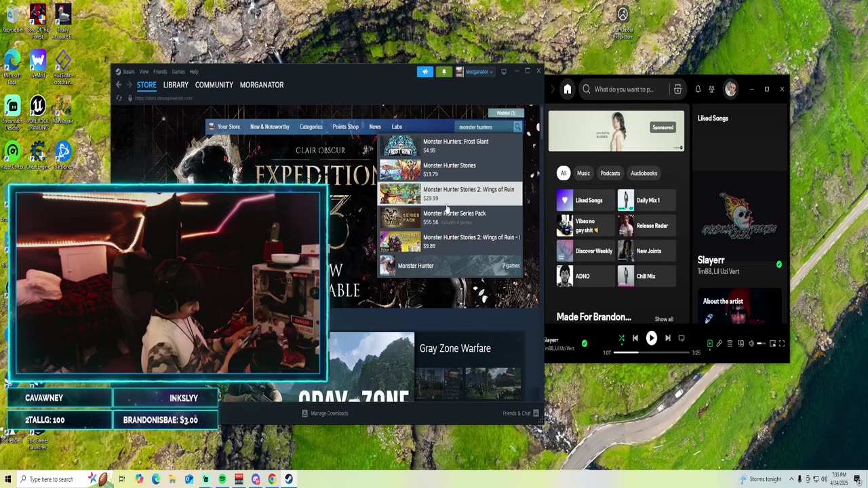The width and height of the screenshot is (868, 488).
Task: Open Spotify profile avatar
Action: pos(730,89)
